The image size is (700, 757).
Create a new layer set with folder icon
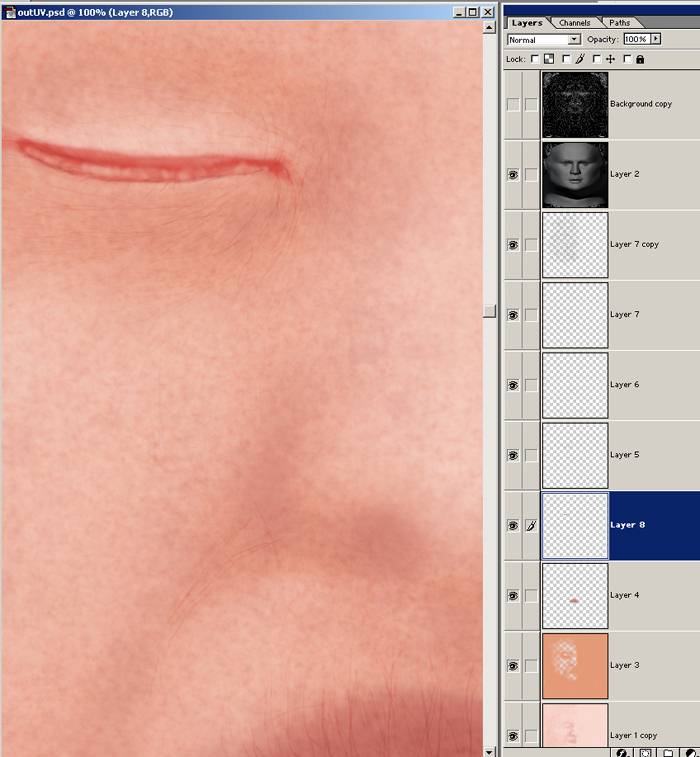click(668, 751)
